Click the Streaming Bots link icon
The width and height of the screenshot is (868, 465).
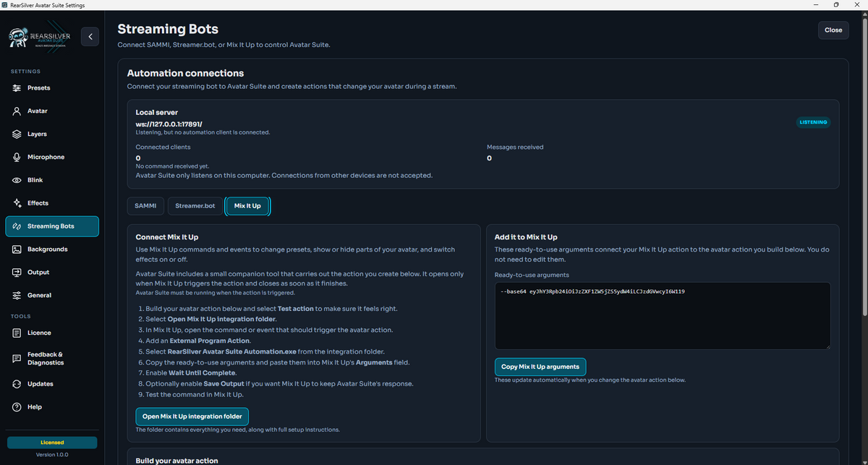(17, 226)
